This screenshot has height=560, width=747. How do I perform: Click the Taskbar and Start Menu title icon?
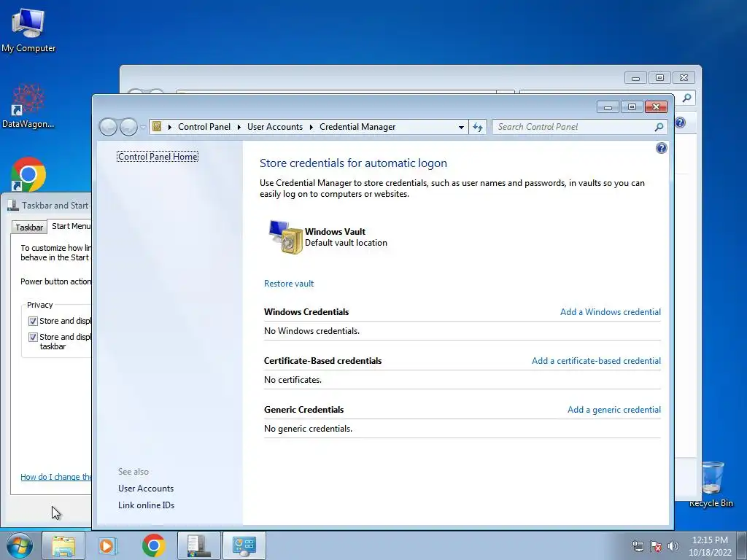click(x=13, y=205)
